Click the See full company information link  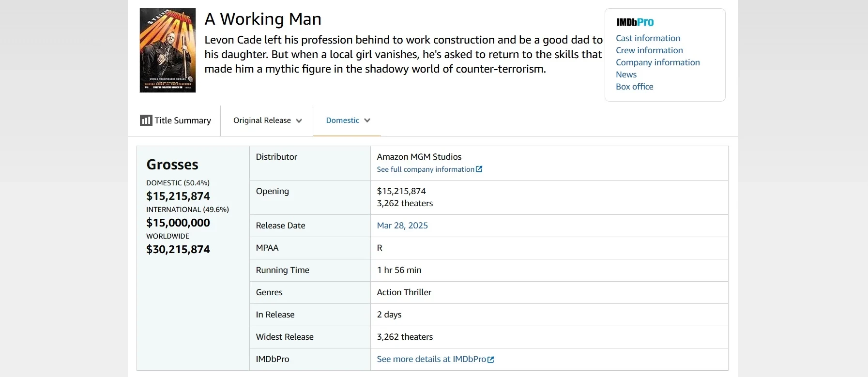[425, 169]
